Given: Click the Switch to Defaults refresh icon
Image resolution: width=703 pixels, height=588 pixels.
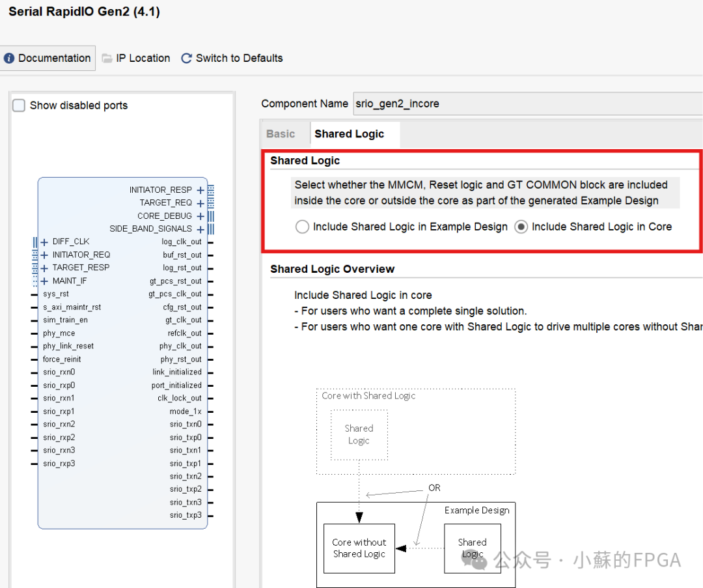Looking at the screenshot, I should click(186, 59).
